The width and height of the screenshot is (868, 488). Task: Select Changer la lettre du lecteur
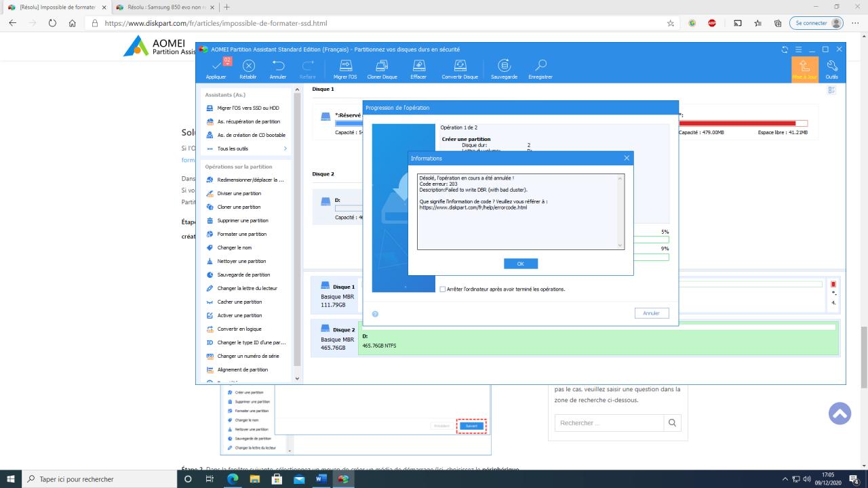248,288
